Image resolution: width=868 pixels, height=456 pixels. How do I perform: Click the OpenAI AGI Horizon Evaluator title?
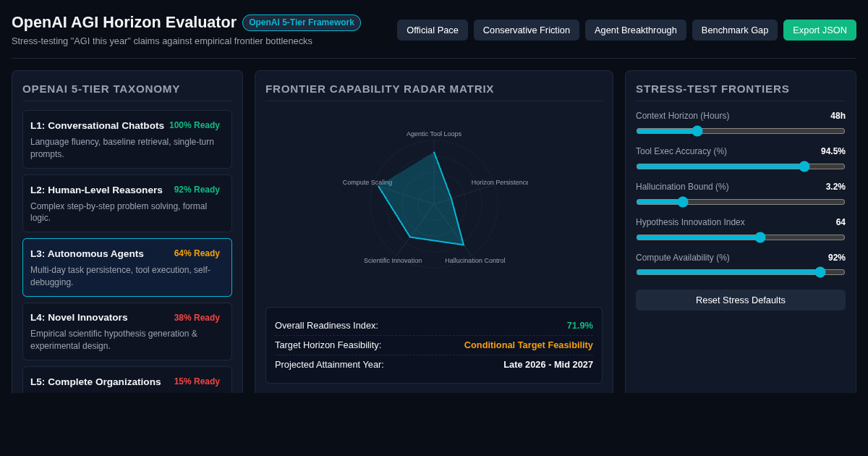pyautogui.click(x=124, y=22)
